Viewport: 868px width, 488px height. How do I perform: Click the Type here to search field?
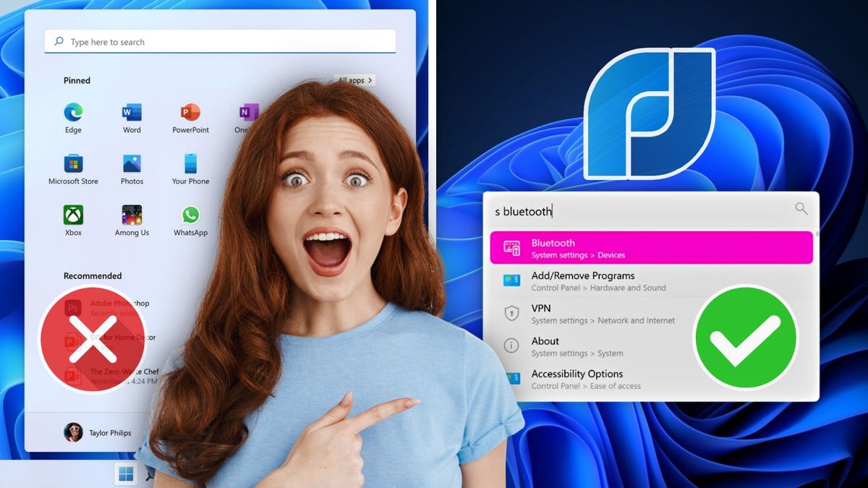pyautogui.click(x=220, y=42)
